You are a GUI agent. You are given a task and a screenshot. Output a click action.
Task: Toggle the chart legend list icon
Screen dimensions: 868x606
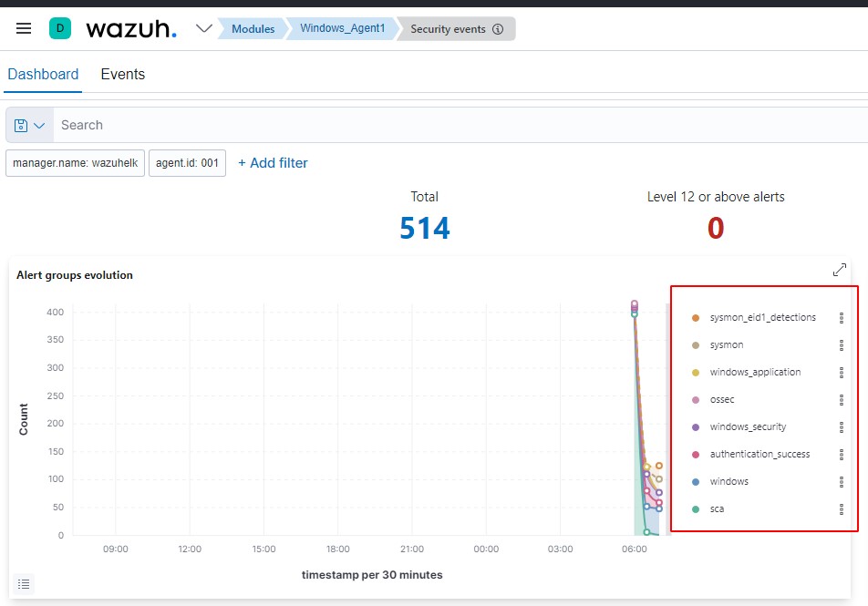24,584
